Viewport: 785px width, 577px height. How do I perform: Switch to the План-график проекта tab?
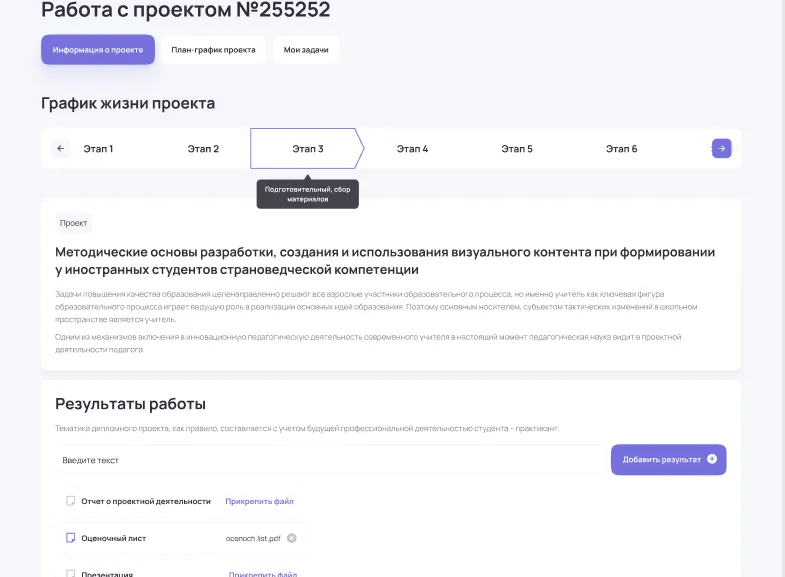(213, 50)
